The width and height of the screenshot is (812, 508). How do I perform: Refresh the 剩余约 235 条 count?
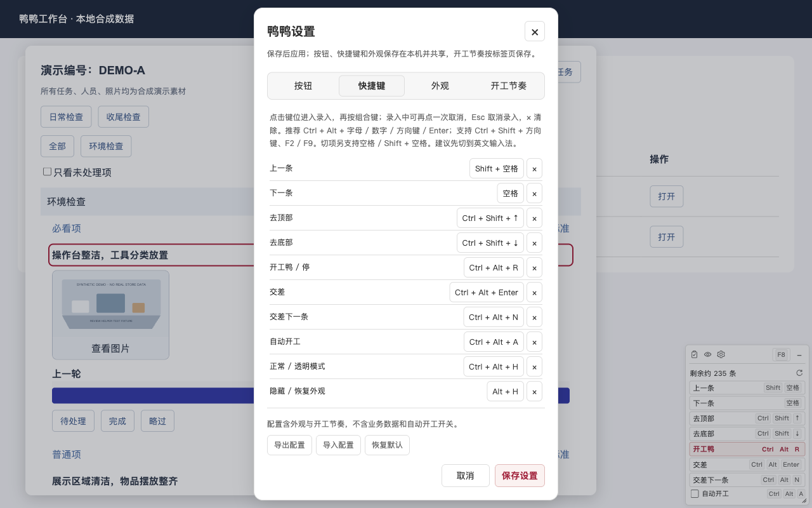pos(799,373)
